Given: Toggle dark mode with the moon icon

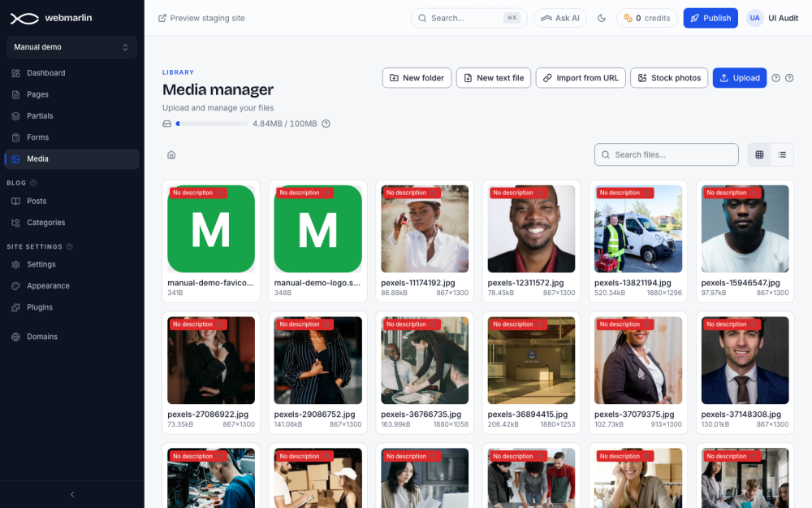Looking at the screenshot, I should [602, 18].
